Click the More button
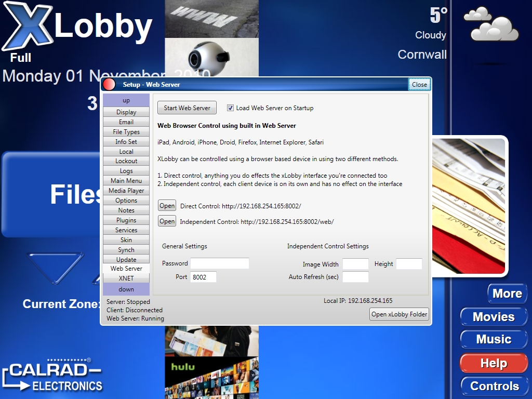The width and height of the screenshot is (532, 399). click(507, 294)
